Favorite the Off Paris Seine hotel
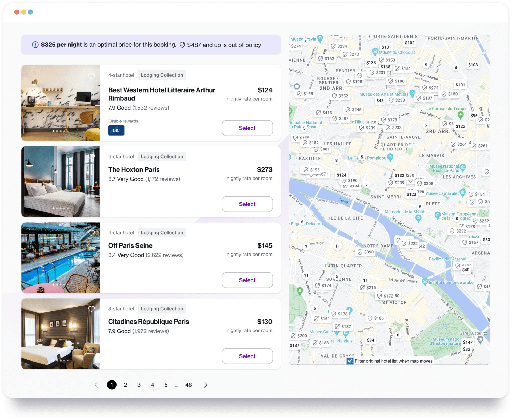512x420 pixels. 91,233
